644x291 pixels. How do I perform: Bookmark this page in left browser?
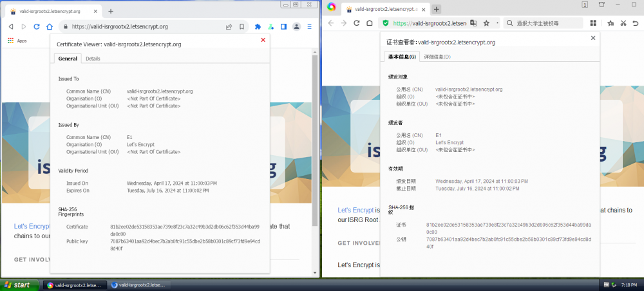point(242,26)
